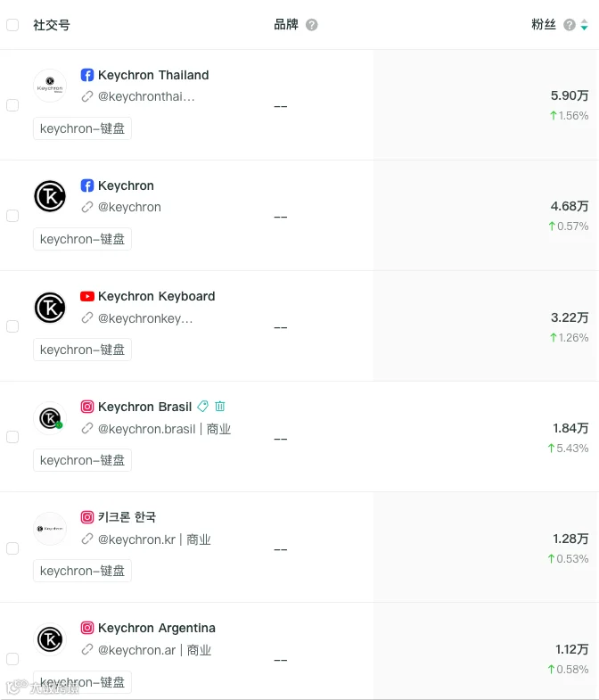Click the YouTube icon for Keychron Keyboard
Viewport: 599px width, 700px height.
[x=87, y=296]
